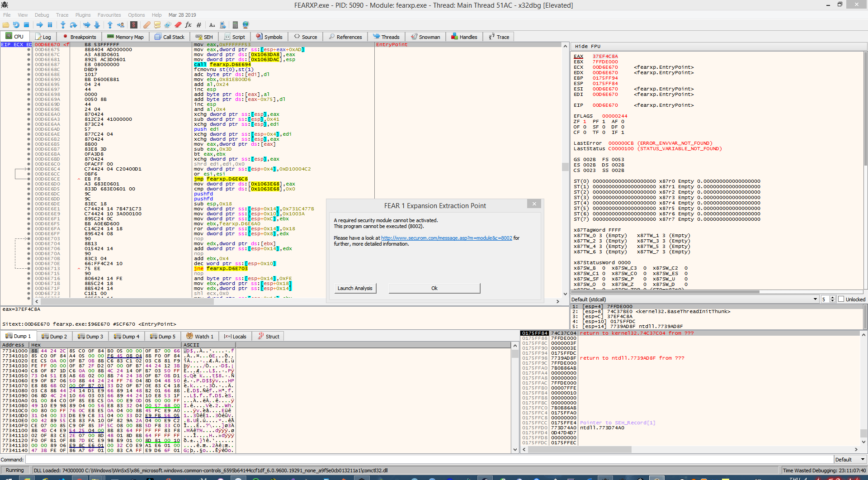Image resolution: width=868 pixels, height=480 pixels.
Task: Open the Favourites menu
Action: [109, 15]
